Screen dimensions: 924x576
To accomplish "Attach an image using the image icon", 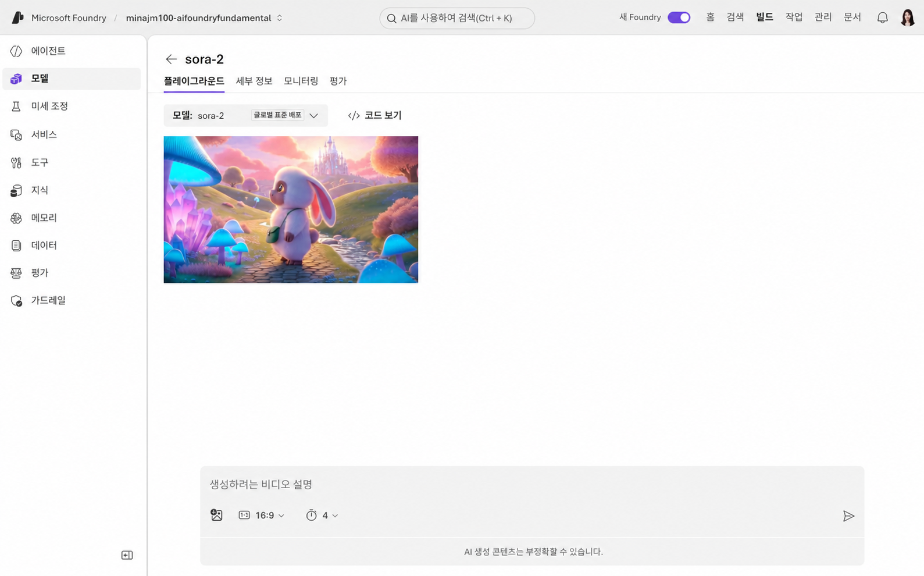I will [x=216, y=515].
